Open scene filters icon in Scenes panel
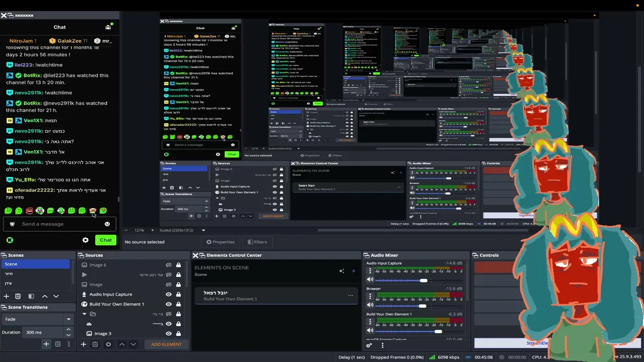644x362 pixels. pyautogui.click(x=31, y=296)
